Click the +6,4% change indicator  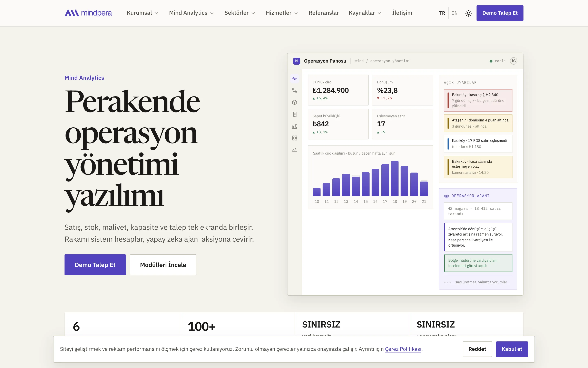pos(320,98)
